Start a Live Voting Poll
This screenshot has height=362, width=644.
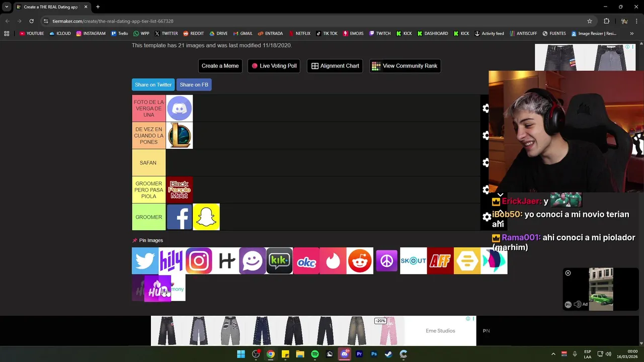pyautogui.click(x=274, y=66)
